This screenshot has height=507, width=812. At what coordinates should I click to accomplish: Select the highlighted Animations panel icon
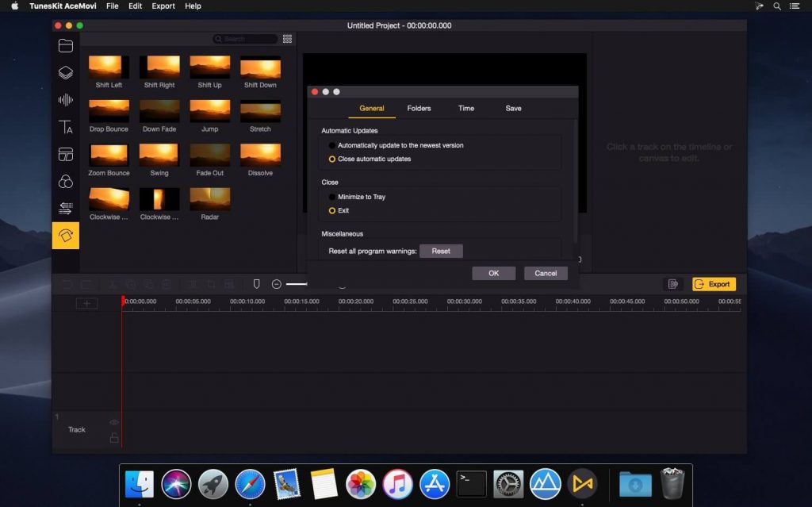(66, 235)
